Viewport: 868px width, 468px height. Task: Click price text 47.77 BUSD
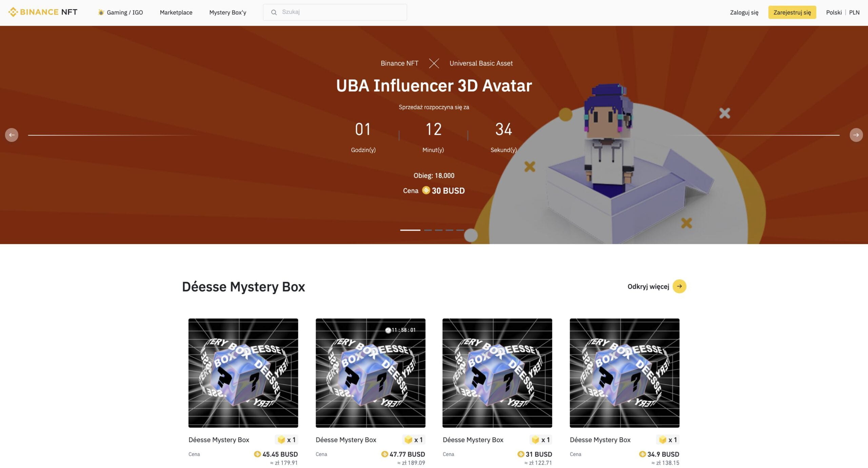pyautogui.click(x=407, y=454)
